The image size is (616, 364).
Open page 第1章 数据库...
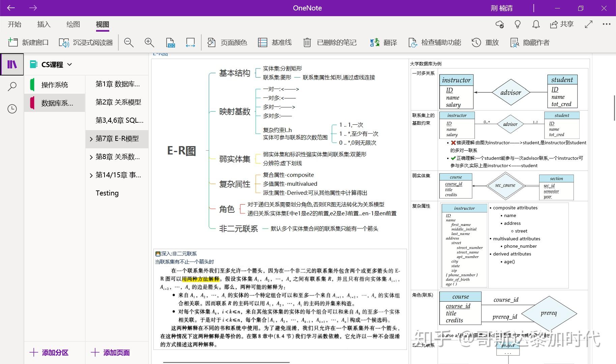(x=117, y=84)
